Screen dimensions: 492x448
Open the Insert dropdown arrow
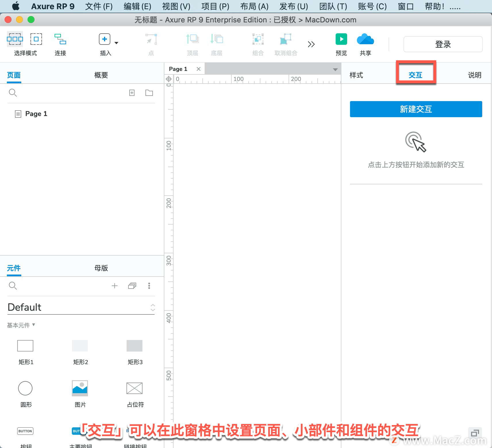(116, 43)
